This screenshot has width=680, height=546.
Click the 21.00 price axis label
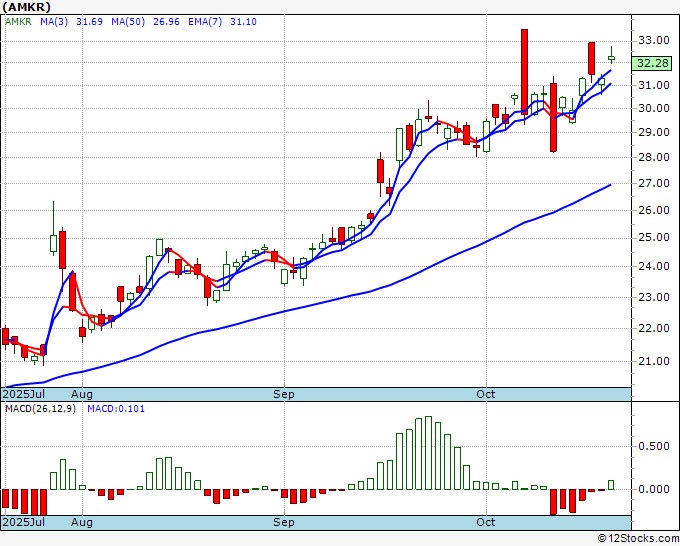click(654, 361)
